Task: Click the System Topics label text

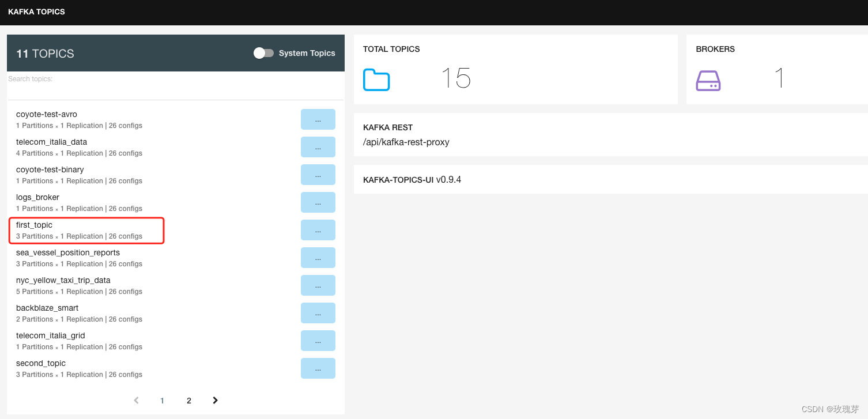Action: tap(307, 53)
